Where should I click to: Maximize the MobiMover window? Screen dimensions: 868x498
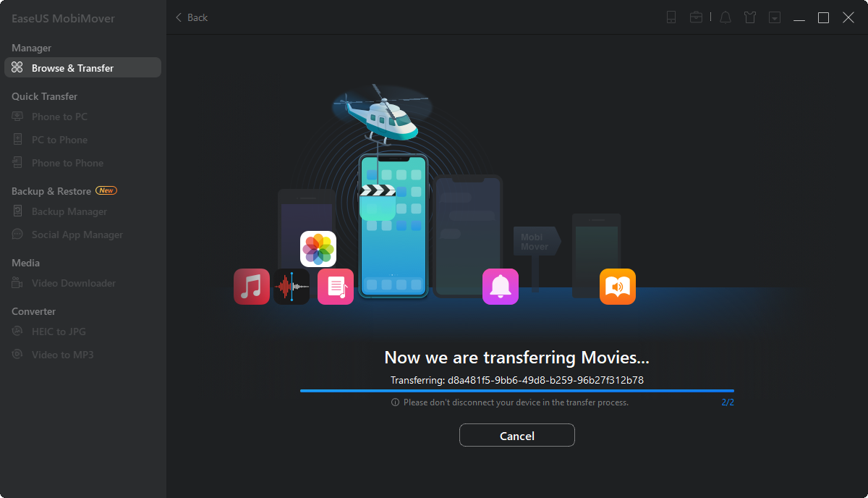pyautogui.click(x=823, y=17)
